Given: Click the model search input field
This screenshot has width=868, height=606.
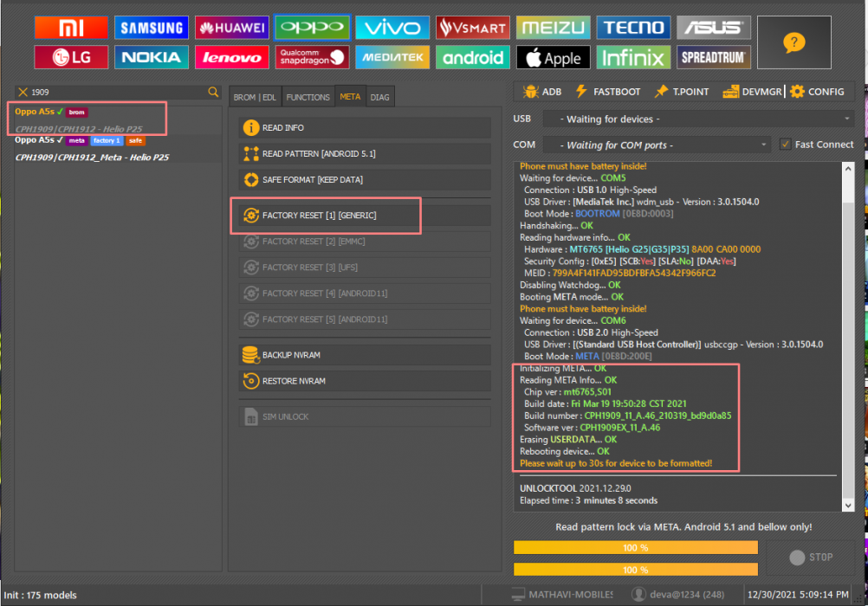Looking at the screenshot, I should tap(117, 92).
